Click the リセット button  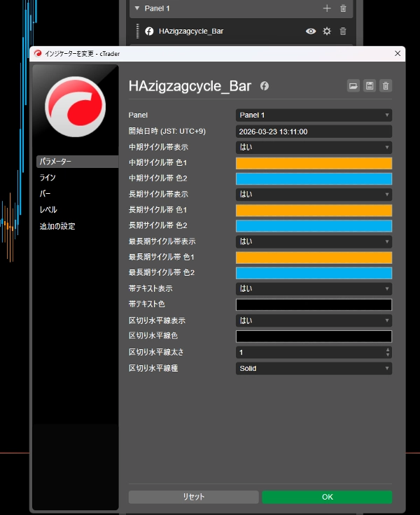tap(194, 497)
